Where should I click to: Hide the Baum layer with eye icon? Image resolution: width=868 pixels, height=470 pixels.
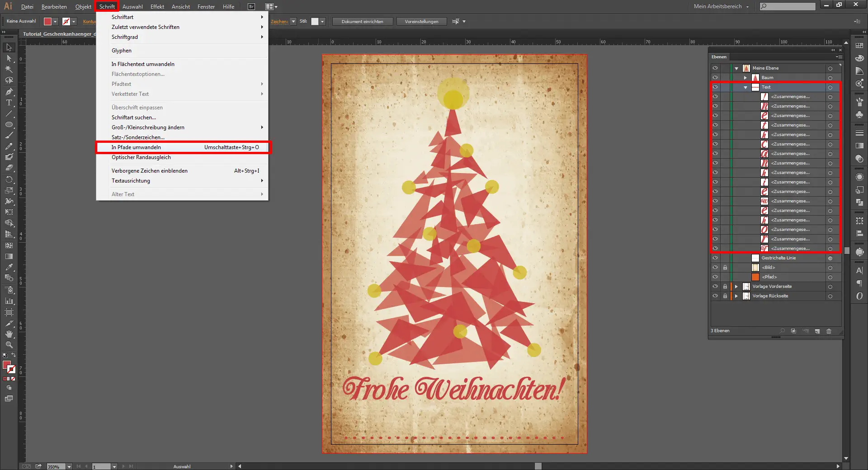pos(715,78)
